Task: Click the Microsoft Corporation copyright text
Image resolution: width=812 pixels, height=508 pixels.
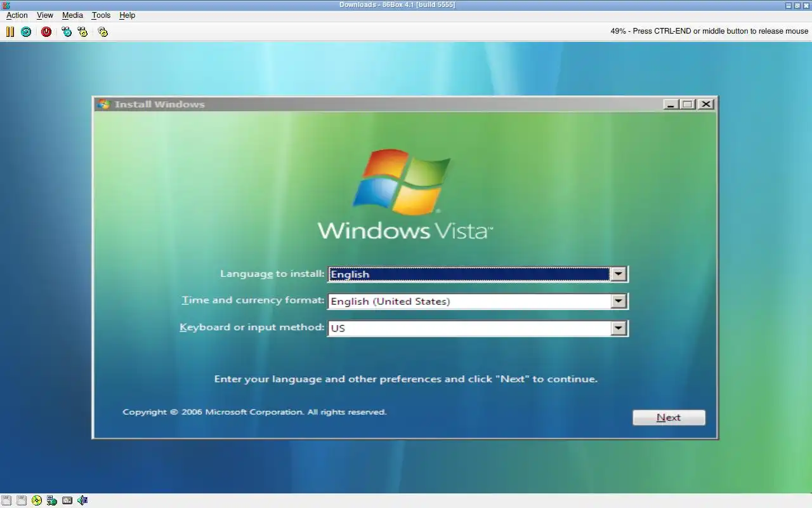Action: pyautogui.click(x=254, y=412)
